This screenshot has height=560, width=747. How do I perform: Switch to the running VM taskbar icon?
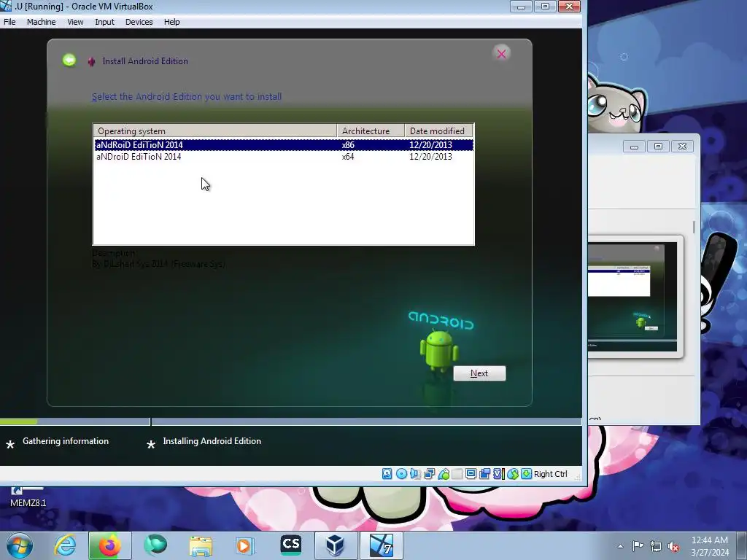coord(381,545)
